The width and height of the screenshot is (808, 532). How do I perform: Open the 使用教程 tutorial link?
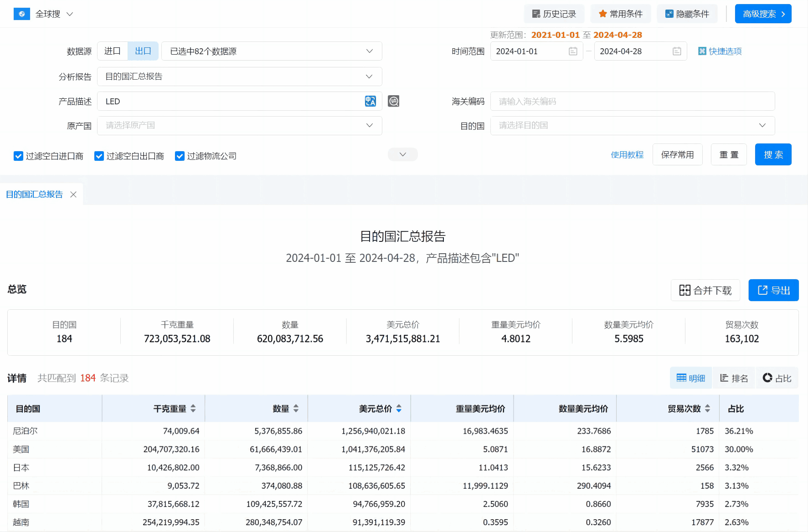pyautogui.click(x=627, y=154)
